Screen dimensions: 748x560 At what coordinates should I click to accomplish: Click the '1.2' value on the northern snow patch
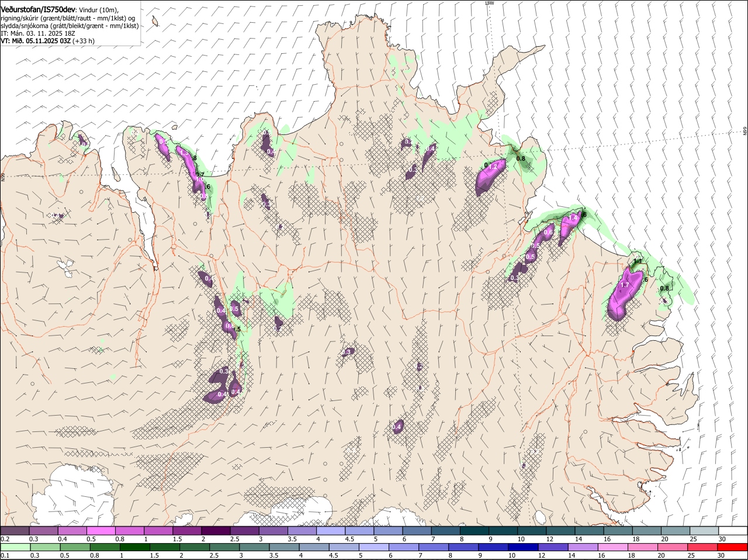tap(493, 166)
